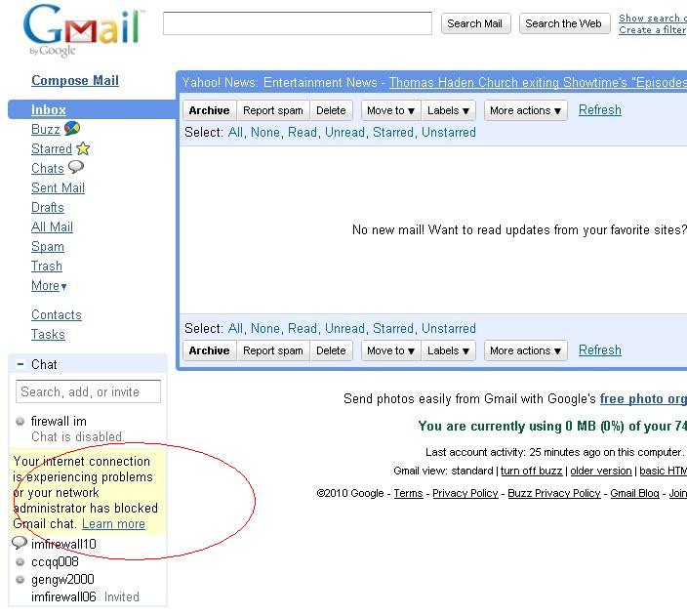Select Unread in the top Select row
The width and height of the screenshot is (687, 616).
(344, 133)
